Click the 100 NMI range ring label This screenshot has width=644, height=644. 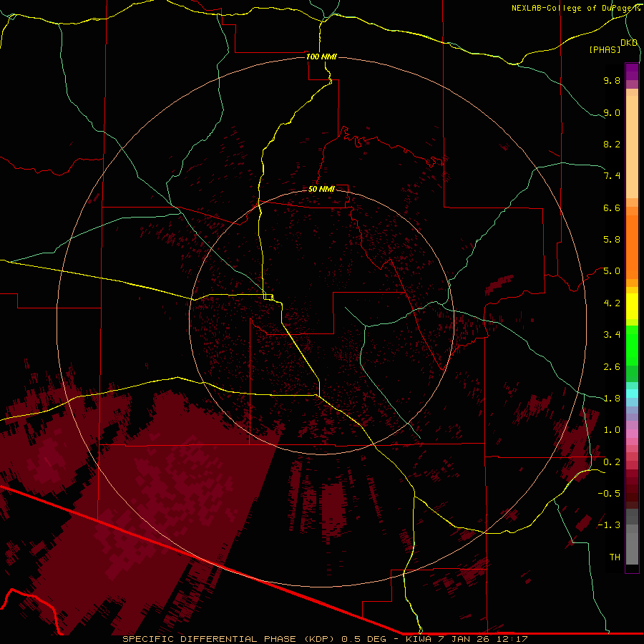pyautogui.click(x=321, y=57)
